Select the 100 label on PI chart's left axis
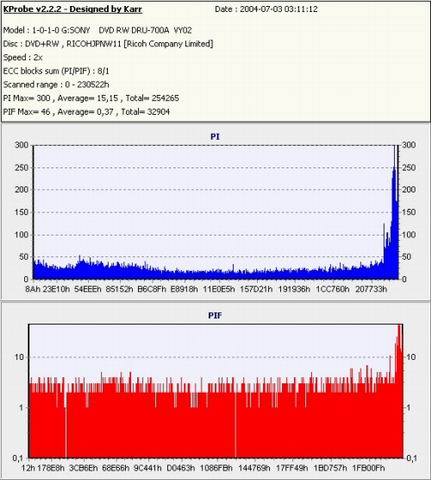The height and width of the screenshot is (480, 431). (21, 235)
